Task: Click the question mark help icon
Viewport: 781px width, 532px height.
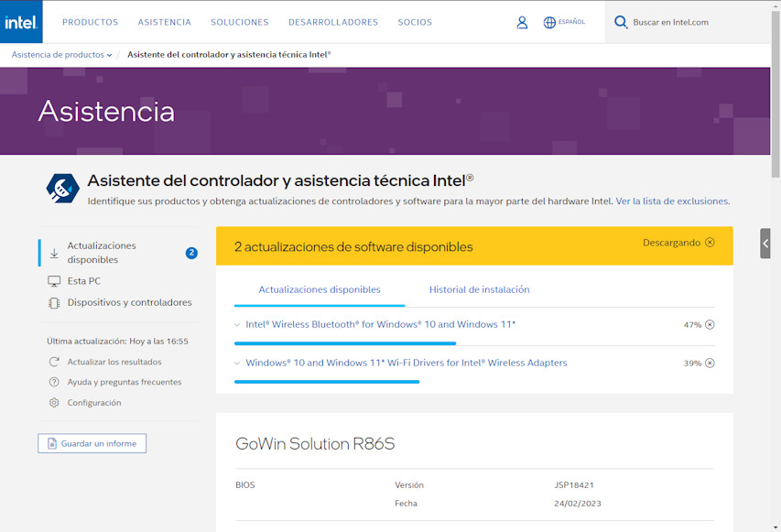Action: pyautogui.click(x=54, y=382)
